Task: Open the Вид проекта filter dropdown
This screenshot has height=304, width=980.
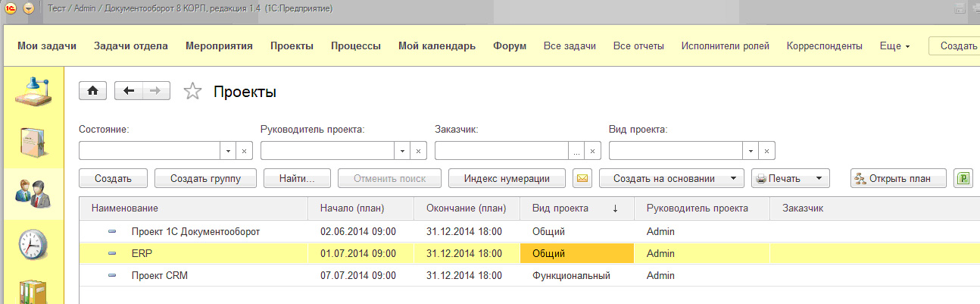Action: tap(751, 151)
